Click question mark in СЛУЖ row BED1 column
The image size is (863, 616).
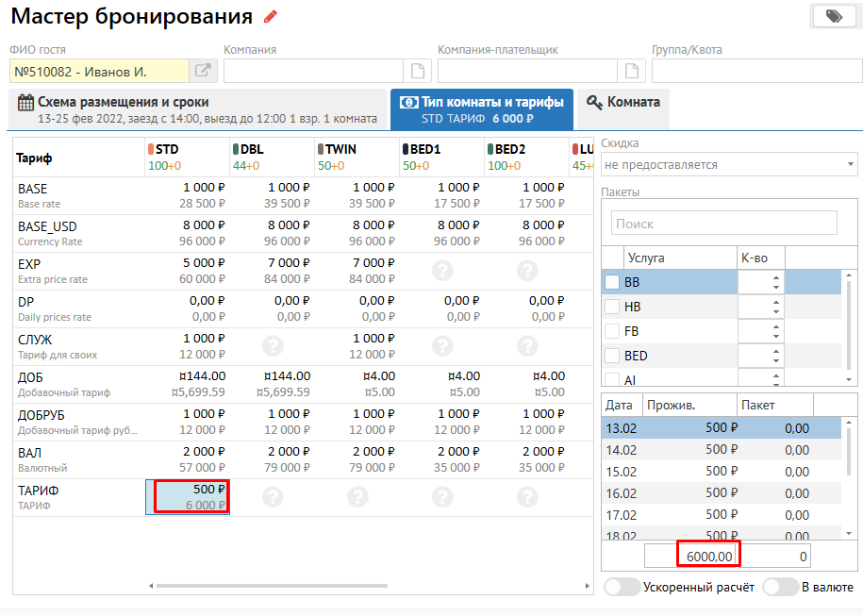[x=442, y=346]
